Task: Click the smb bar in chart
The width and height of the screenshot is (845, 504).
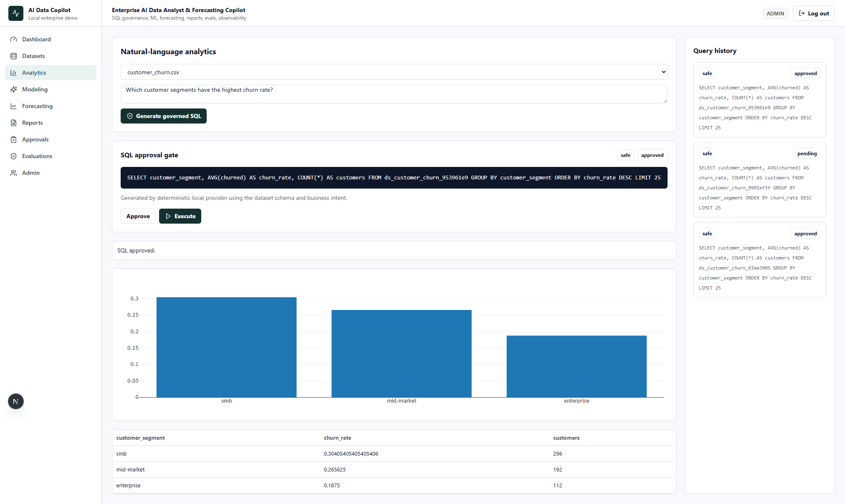Action: tap(226, 347)
